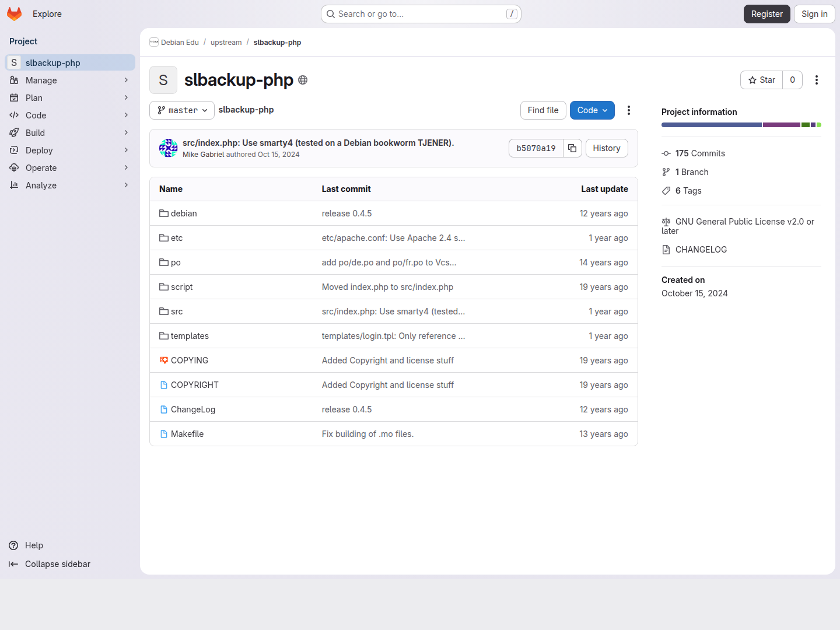Open the 'Fix building of .mo files.' commit
Image resolution: width=840 pixels, height=630 pixels.
[x=367, y=434]
